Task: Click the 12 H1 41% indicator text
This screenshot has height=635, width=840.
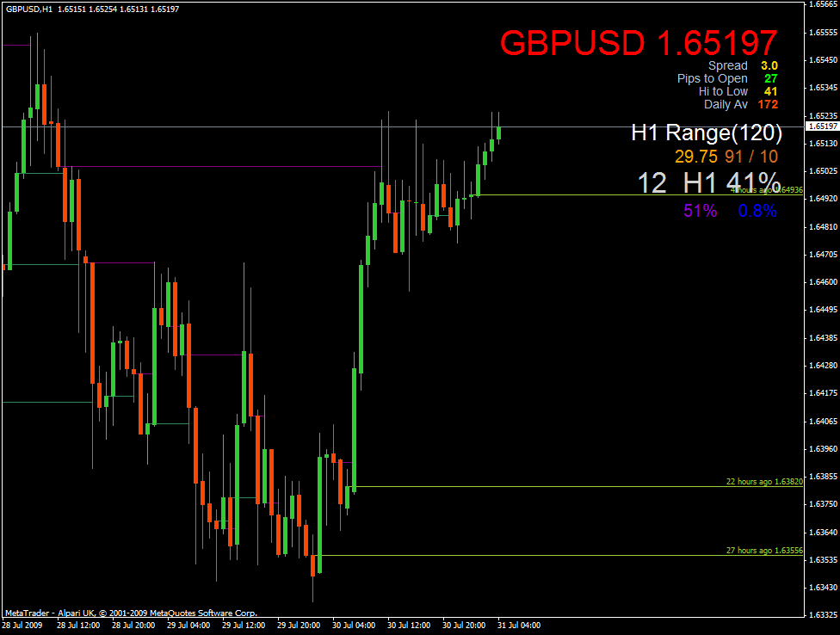Action: (709, 182)
